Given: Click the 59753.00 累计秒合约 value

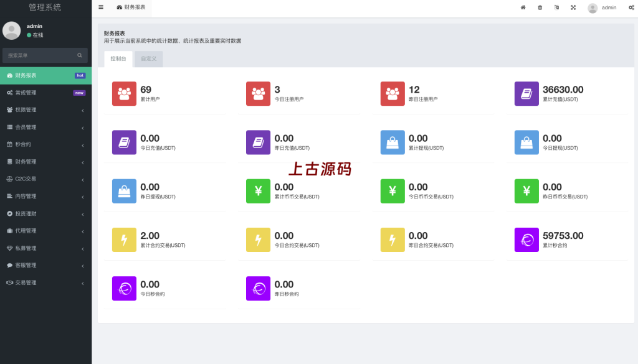Looking at the screenshot, I should pyautogui.click(x=563, y=236).
